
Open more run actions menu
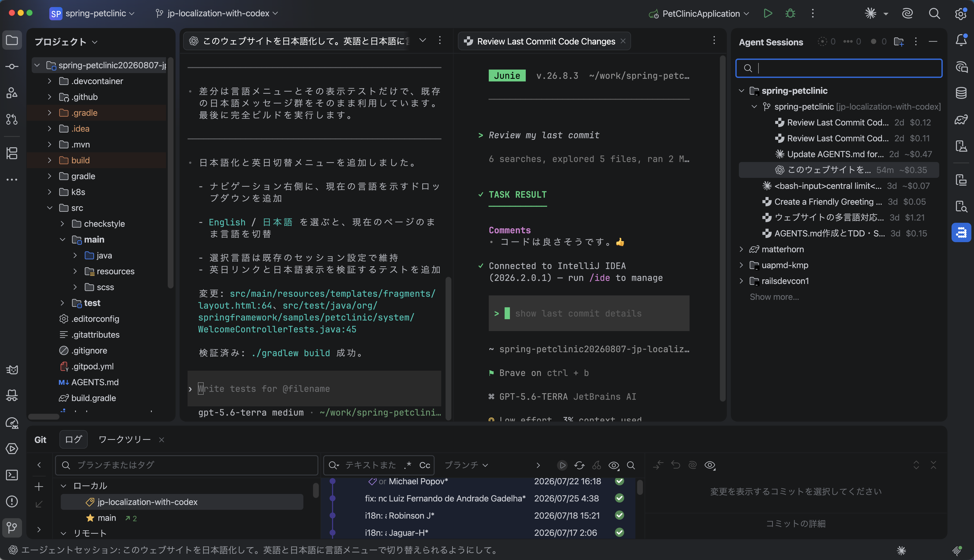click(x=812, y=13)
